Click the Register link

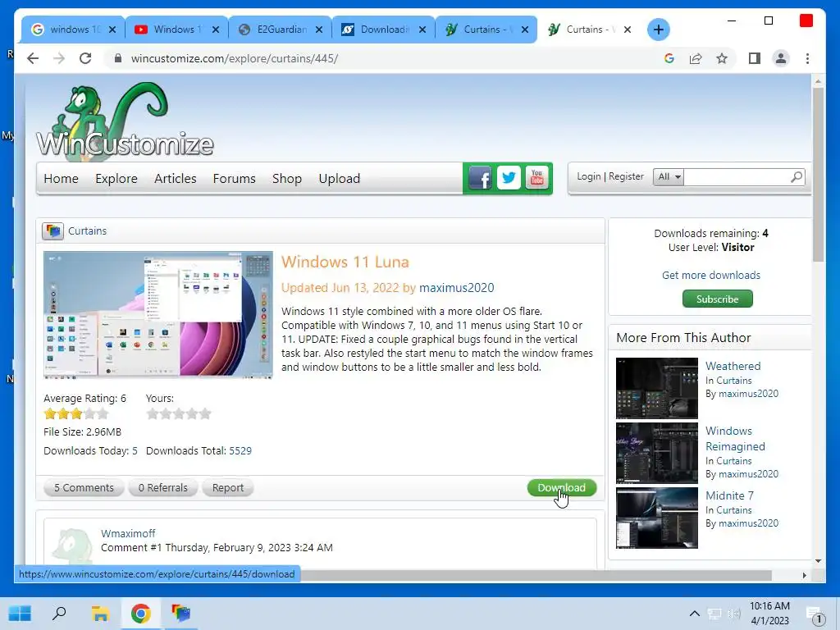tap(626, 176)
